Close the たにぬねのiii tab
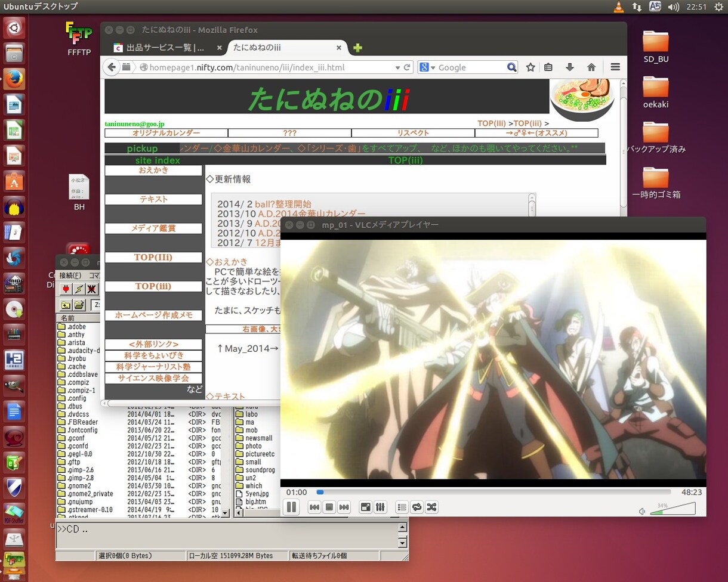 point(339,48)
